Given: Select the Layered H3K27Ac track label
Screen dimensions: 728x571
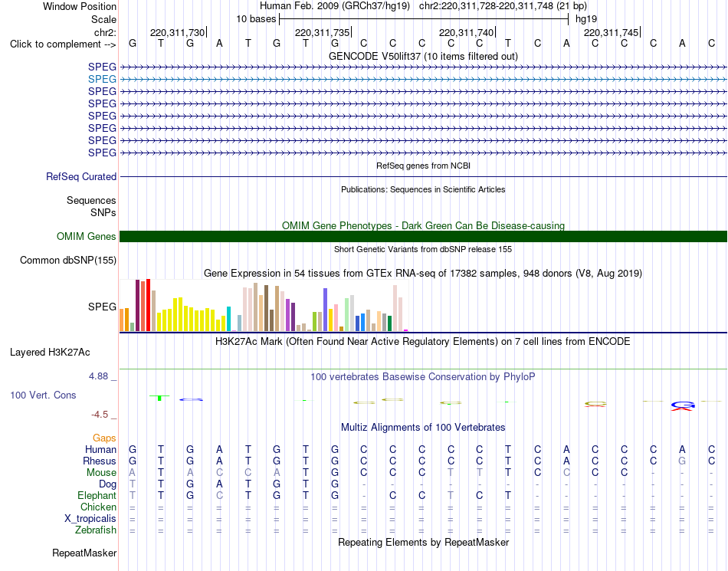Looking at the screenshot, I should point(50,353).
